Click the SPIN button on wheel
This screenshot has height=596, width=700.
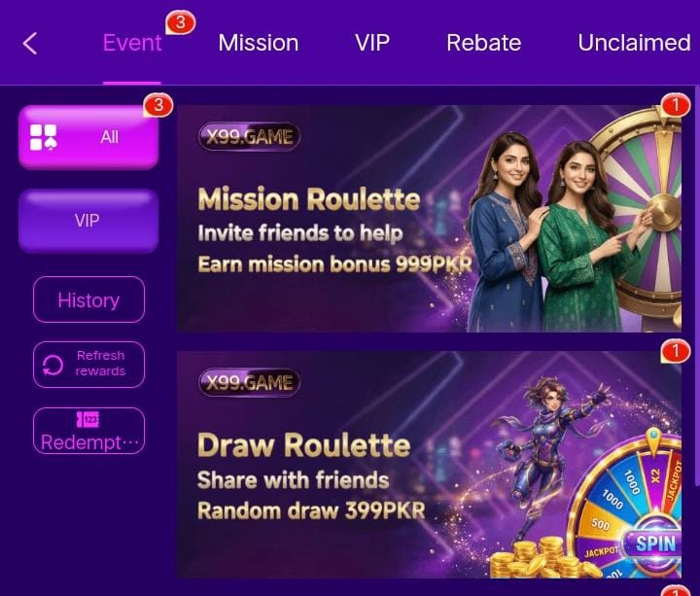[x=655, y=543]
